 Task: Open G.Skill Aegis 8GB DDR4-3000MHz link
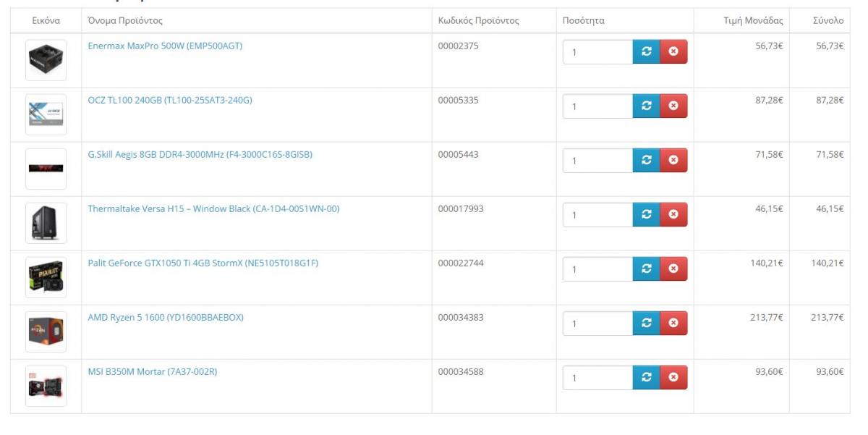(200, 154)
